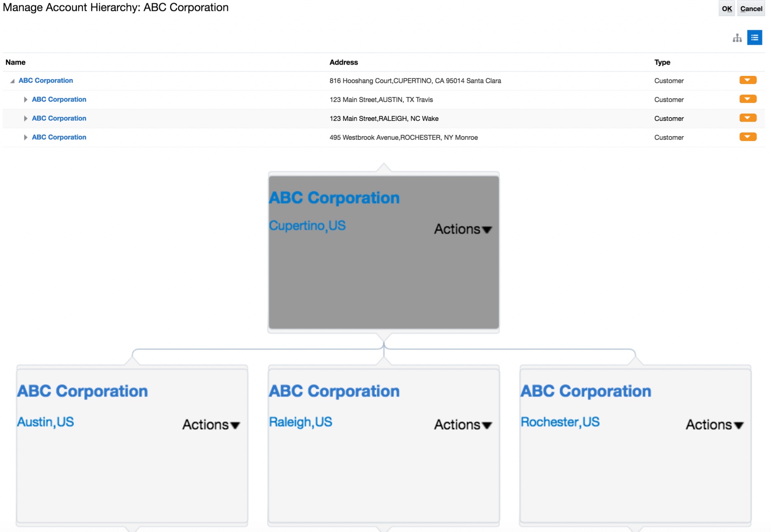Expand the Austin ABC Corporation row

click(x=26, y=100)
